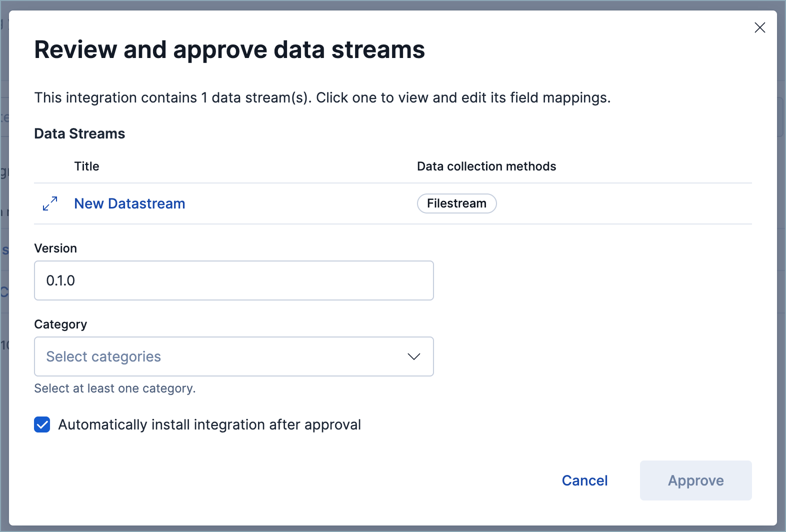Click the Category field label
Viewport: 786px width, 532px height.
tap(60, 324)
